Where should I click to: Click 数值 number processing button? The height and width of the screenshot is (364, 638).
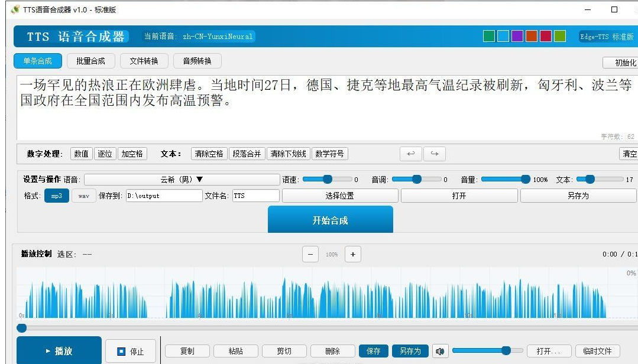tap(82, 154)
